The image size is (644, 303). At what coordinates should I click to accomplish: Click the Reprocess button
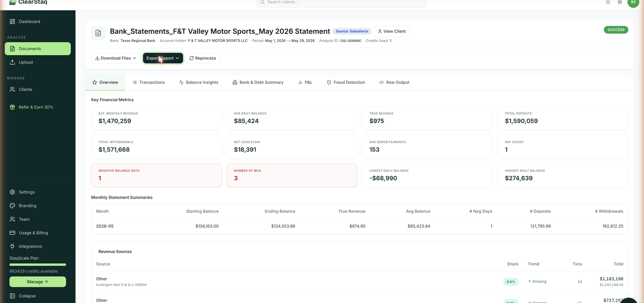pos(203,58)
